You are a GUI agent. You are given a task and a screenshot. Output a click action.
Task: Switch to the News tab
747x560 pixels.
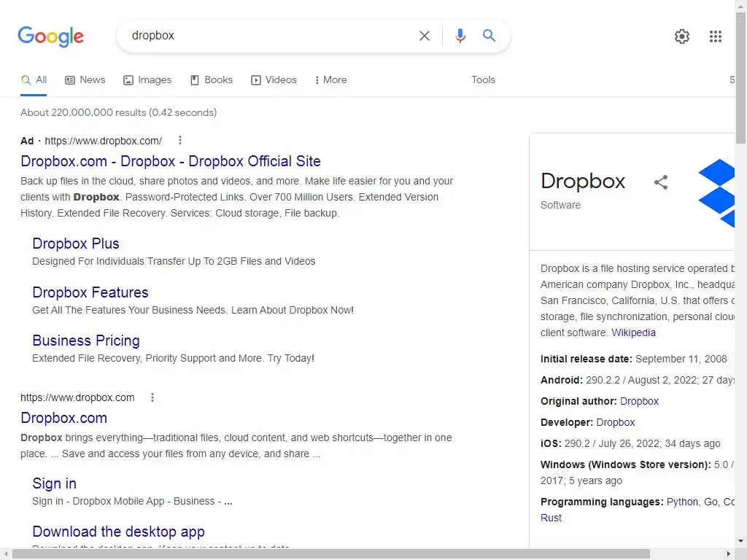(85, 80)
